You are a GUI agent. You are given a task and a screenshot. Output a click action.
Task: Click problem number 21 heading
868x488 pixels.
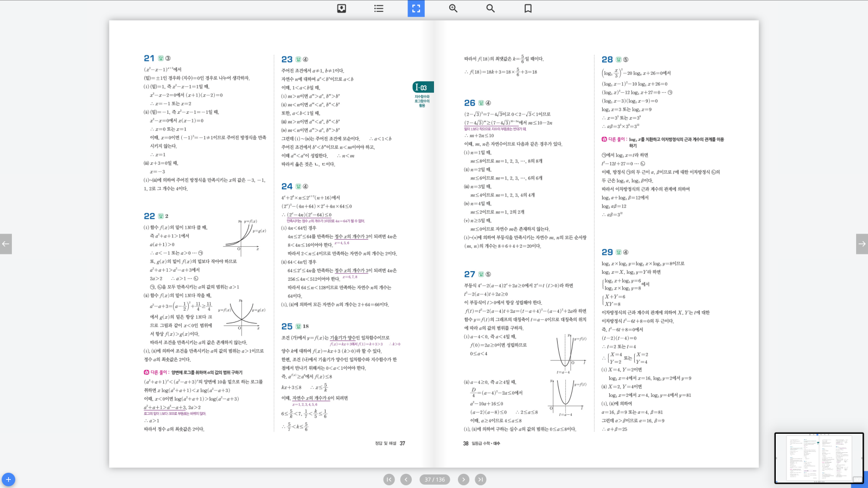click(149, 58)
